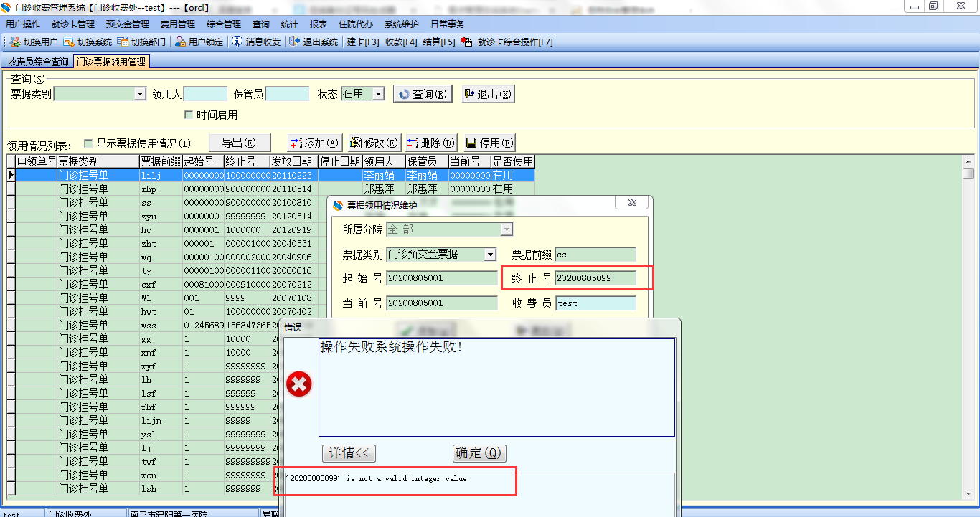Open 消息收发 messaging icon
This screenshot has width=980, height=517.
point(237,42)
